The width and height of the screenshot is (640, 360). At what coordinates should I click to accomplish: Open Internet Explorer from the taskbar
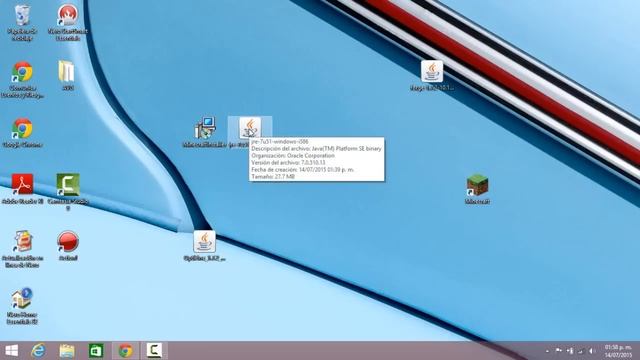click(x=39, y=351)
